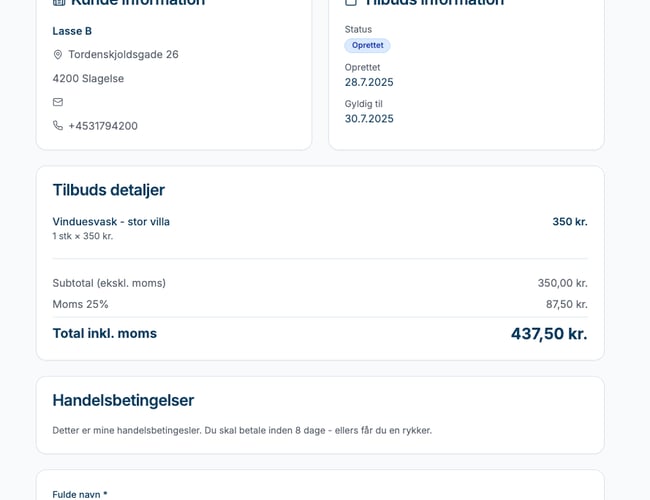Image resolution: width=650 pixels, height=500 pixels.
Task: Click the Fulde navn field label
Action: (80, 495)
